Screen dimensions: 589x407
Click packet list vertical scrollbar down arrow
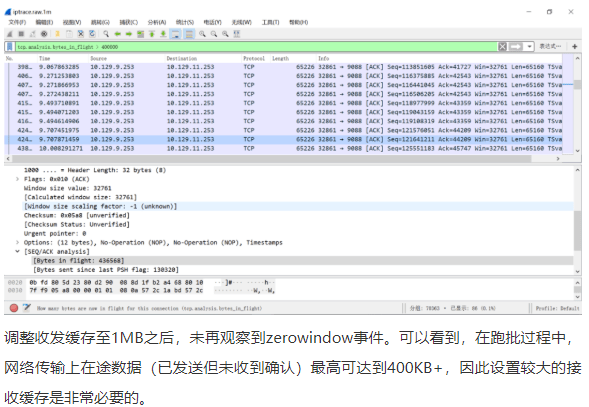point(577,151)
